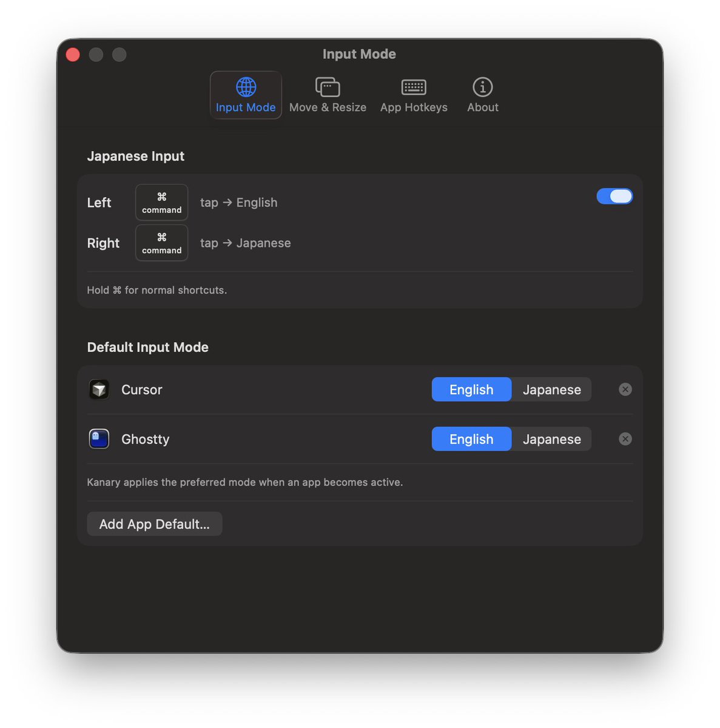The image size is (720, 728).
Task: Set Cursor default mode to Japanese
Action: [x=552, y=389]
